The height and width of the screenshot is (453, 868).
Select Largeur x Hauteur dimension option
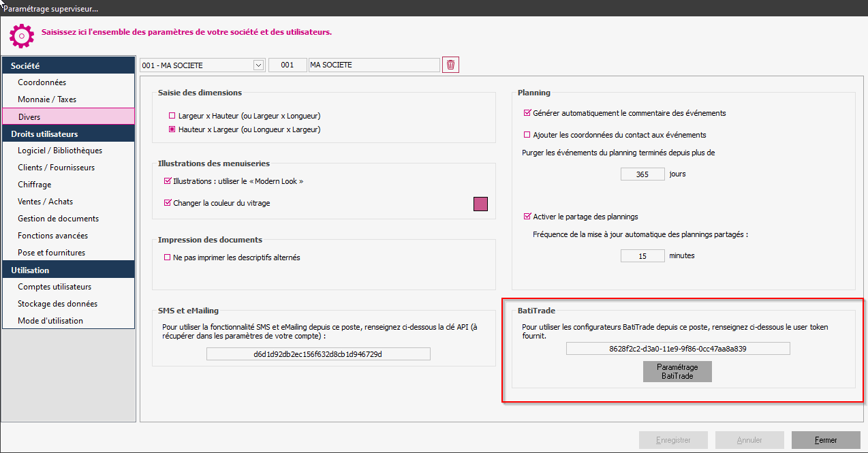click(x=172, y=116)
